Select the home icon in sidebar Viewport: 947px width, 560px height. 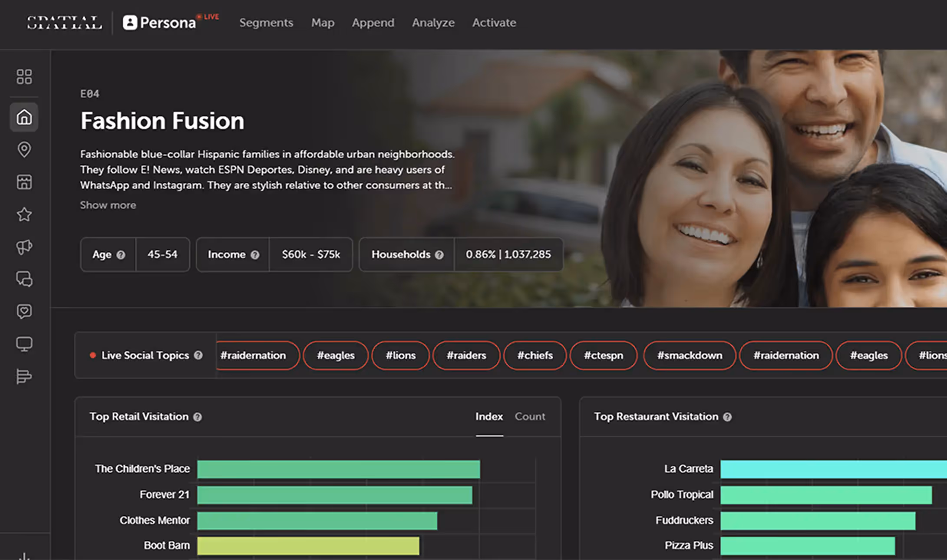24,117
